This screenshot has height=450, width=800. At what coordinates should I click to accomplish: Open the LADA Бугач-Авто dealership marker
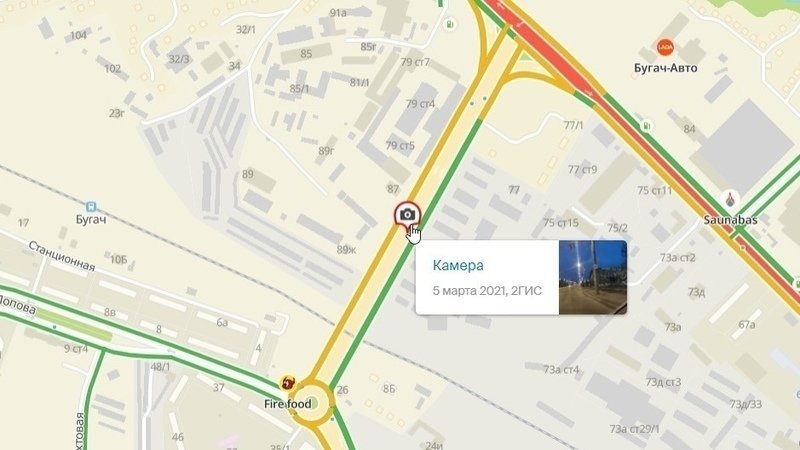pos(665,47)
